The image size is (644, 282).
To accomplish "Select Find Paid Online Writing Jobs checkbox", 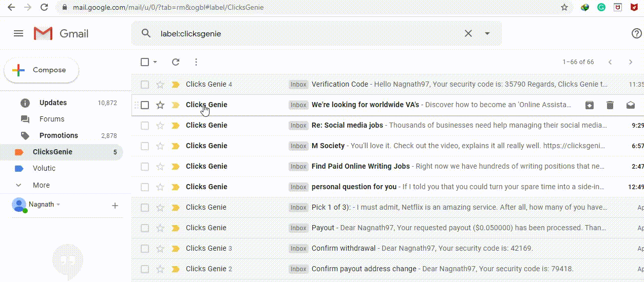I will click(x=145, y=167).
